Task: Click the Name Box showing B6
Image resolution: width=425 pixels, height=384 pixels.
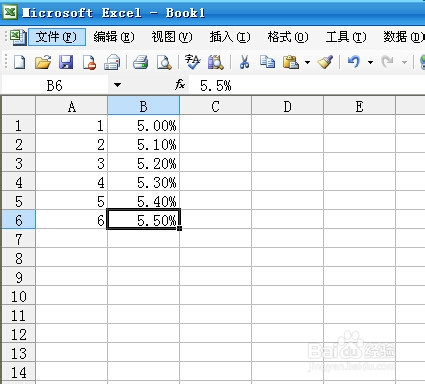Action: (55, 85)
